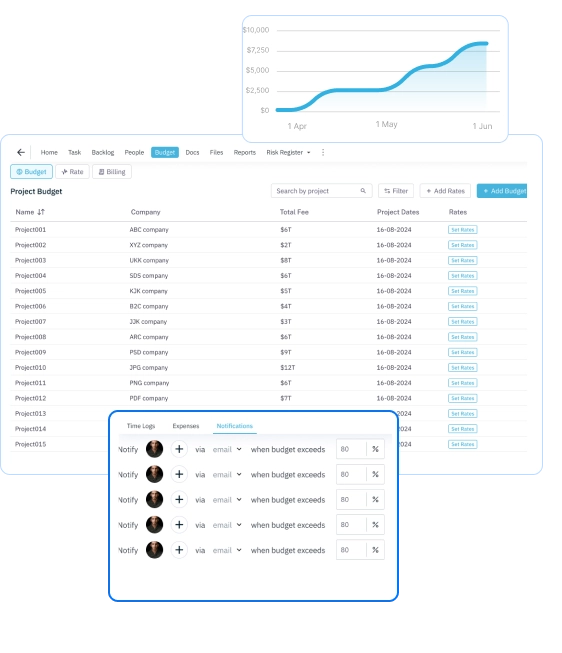Open email dropdown in first Notify row
Screen dimensions: 562x653
[227, 449]
